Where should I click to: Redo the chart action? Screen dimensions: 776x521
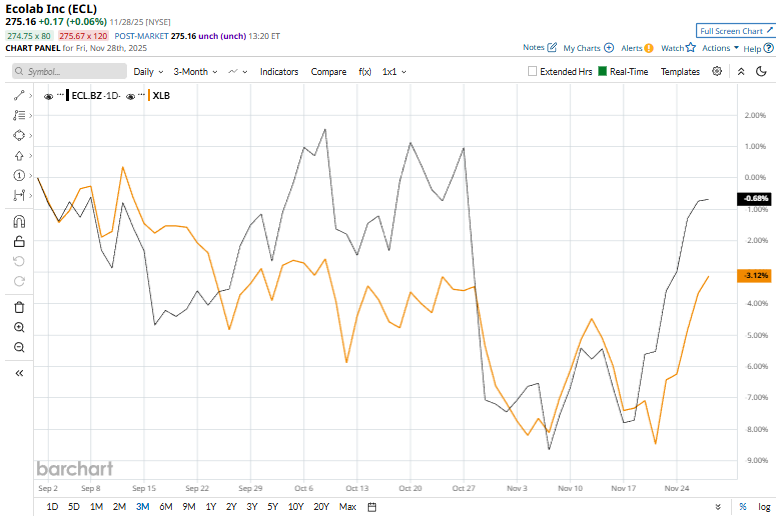pos(19,281)
